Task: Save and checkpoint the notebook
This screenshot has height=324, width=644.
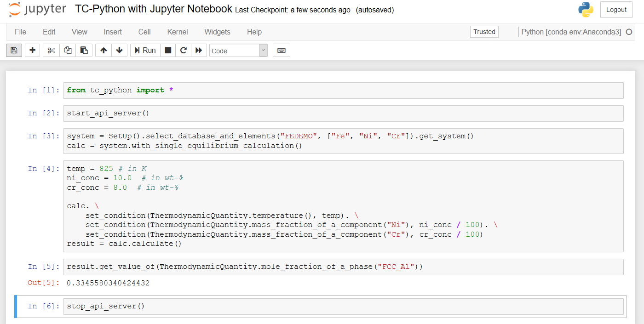Action: [14, 50]
